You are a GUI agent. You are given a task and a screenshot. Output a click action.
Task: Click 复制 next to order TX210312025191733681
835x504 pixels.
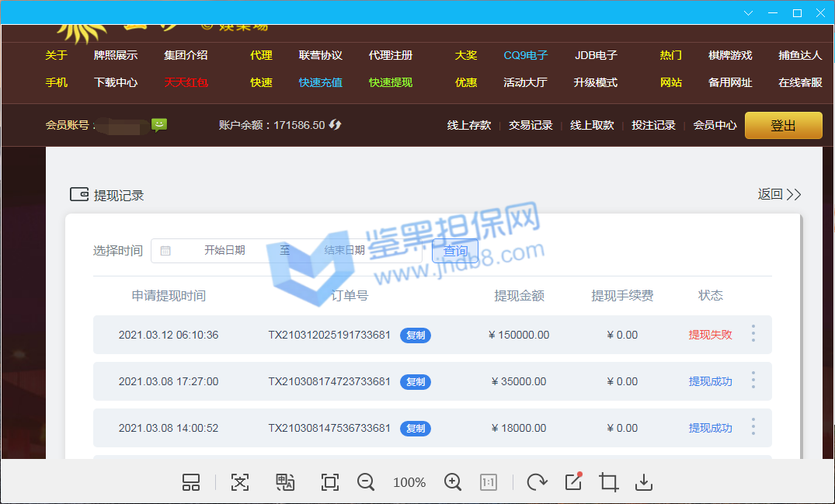[416, 335]
